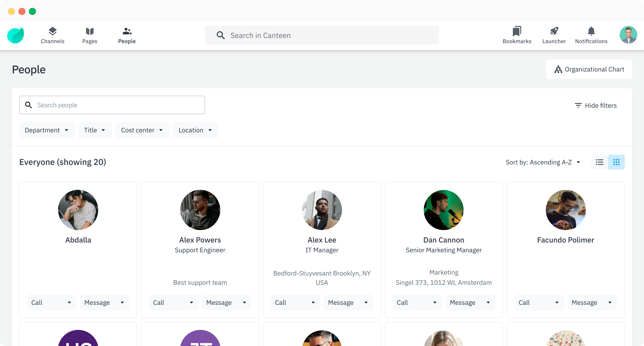The image size is (644, 346).
Task: Click the name Alex Powers
Action: 200,240
